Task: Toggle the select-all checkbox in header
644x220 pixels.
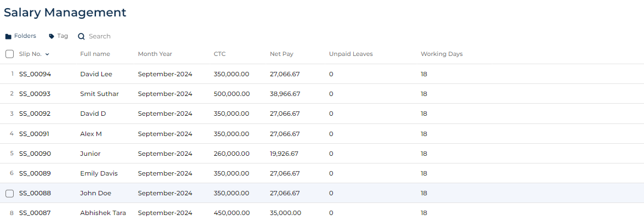Action: tap(9, 54)
